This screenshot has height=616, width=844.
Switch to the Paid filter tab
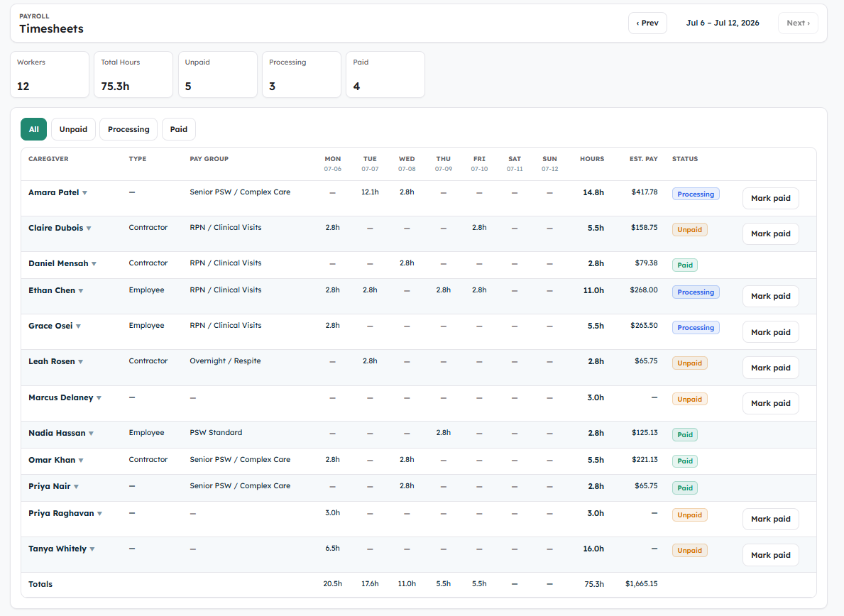coord(179,129)
